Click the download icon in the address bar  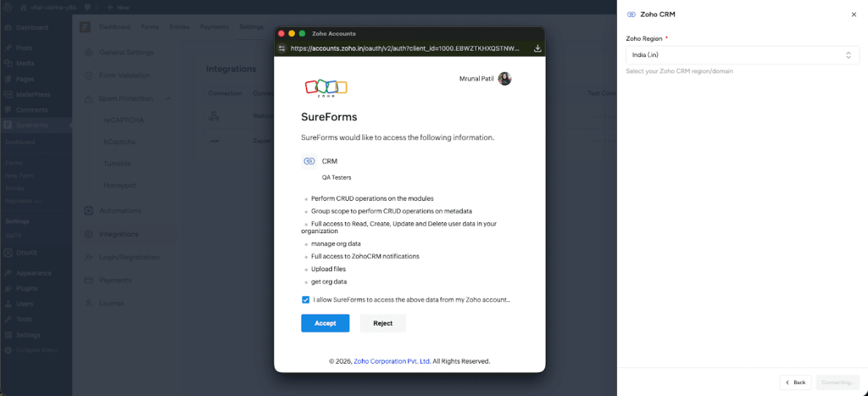pos(537,48)
